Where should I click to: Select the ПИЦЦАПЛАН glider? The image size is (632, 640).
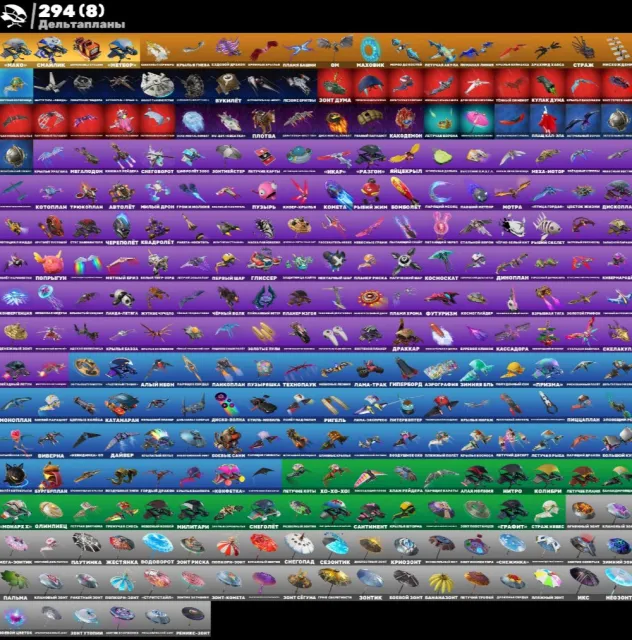pyautogui.click(x=583, y=406)
